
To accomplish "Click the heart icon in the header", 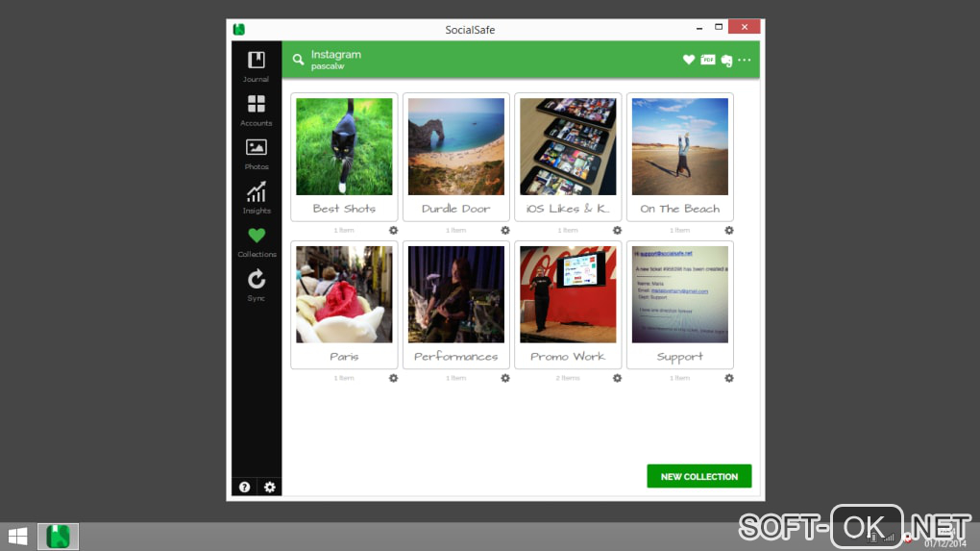I will [689, 60].
